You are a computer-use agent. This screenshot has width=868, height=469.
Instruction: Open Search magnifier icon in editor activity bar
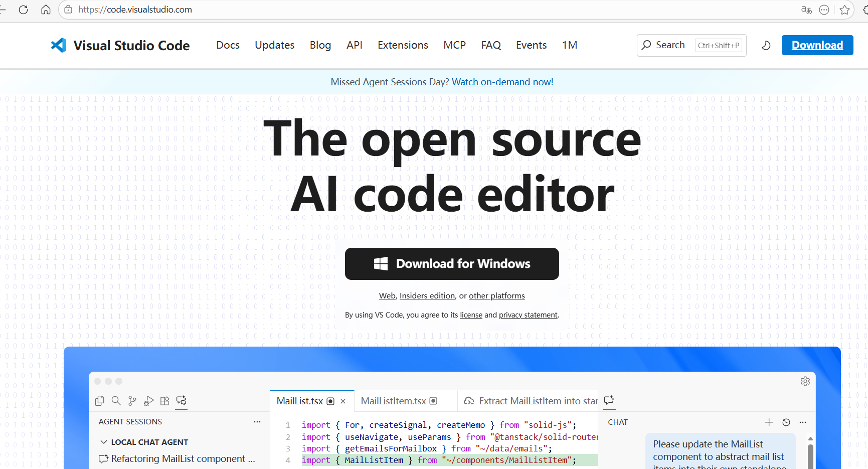point(116,401)
